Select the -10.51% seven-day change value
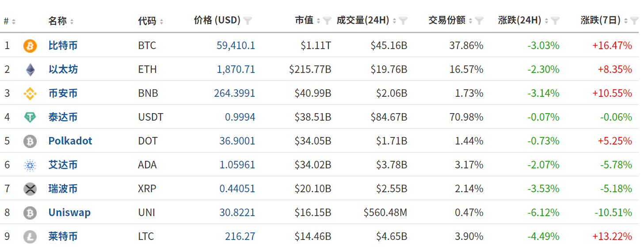The width and height of the screenshot is (644, 247). point(613,213)
